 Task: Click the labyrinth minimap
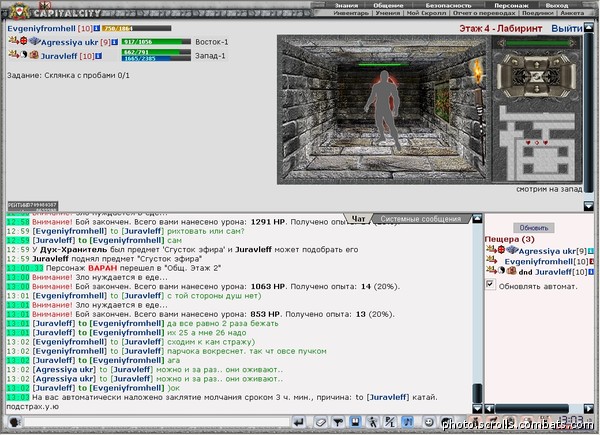tap(537, 142)
